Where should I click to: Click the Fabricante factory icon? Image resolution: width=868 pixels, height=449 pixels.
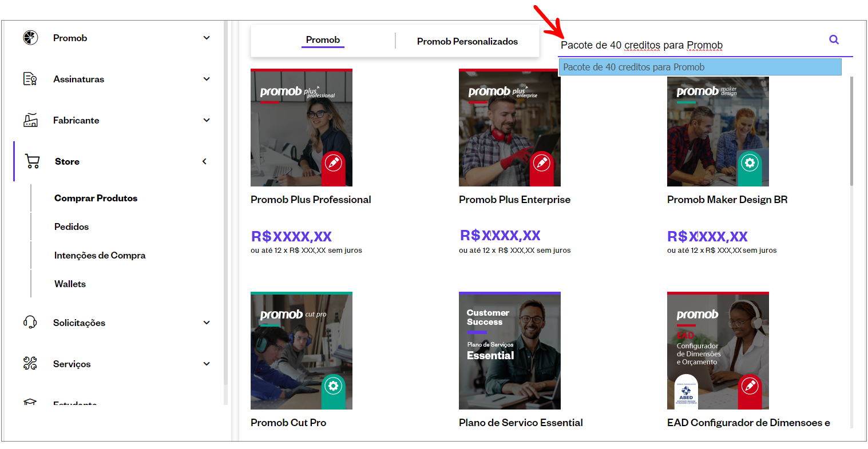click(x=30, y=120)
